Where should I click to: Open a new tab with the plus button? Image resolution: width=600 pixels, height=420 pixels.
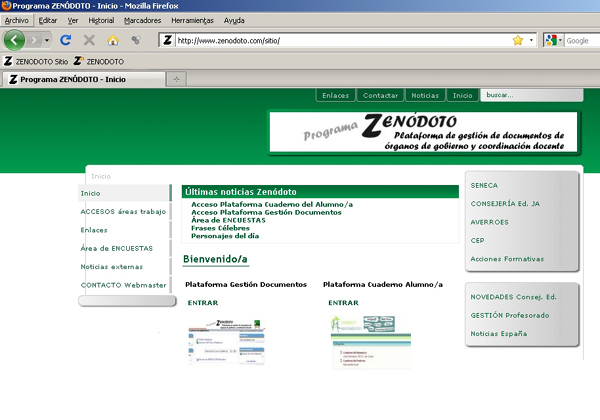tap(176, 79)
